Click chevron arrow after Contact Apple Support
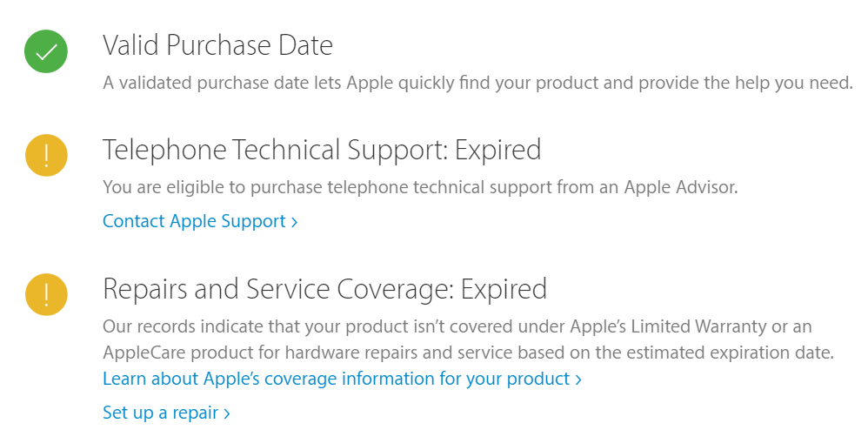 pyautogui.click(x=295, y=222)
